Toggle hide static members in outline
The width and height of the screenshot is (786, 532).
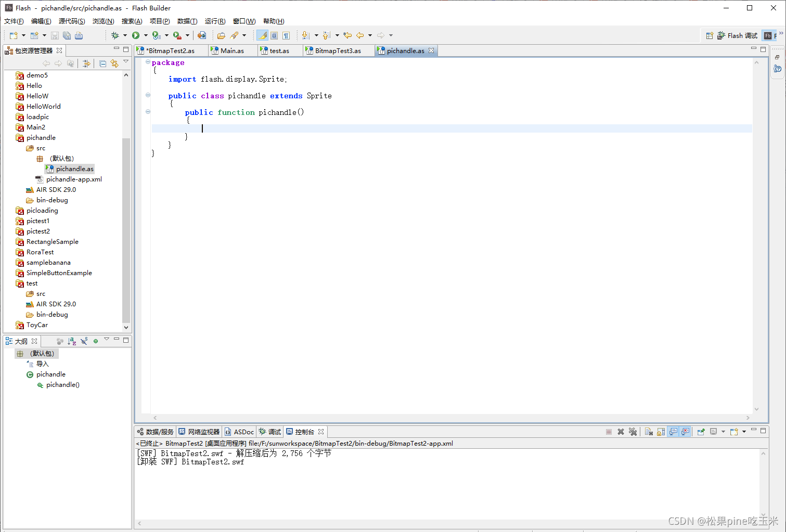pyautogui.click(x=84, y=341)
